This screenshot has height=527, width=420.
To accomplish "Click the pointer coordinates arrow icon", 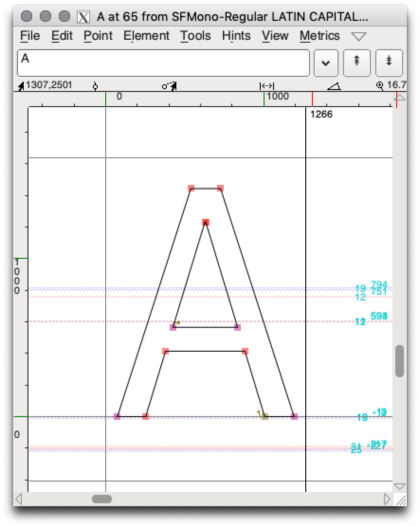I will [21, 86].
